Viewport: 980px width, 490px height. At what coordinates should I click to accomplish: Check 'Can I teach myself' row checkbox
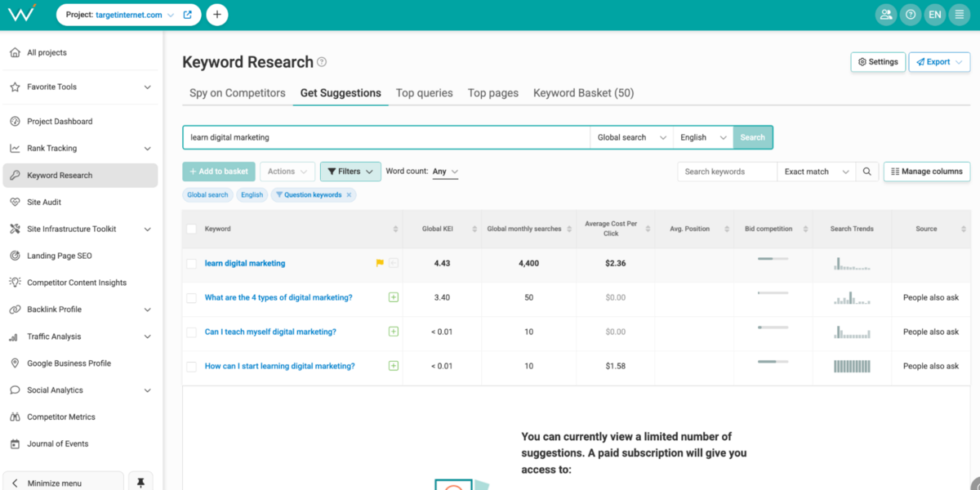click(x=192, y=332)
